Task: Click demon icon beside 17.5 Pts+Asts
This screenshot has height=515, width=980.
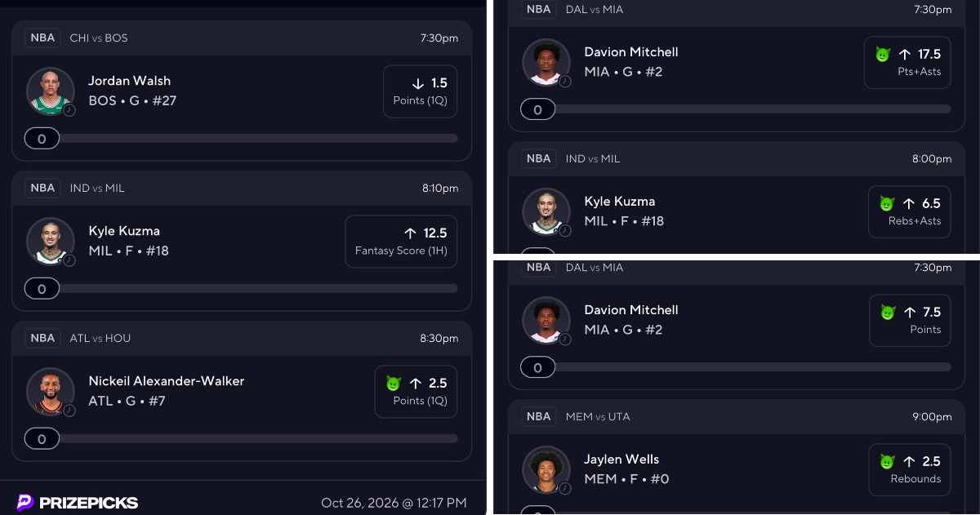Action: pyautogui.click(x=883, y=54)
